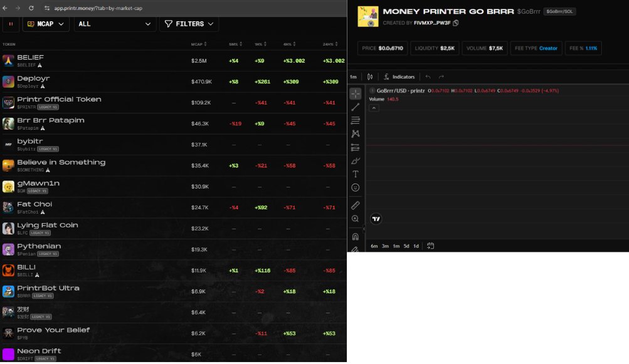Sort table by 24H% column

point(330,44)
